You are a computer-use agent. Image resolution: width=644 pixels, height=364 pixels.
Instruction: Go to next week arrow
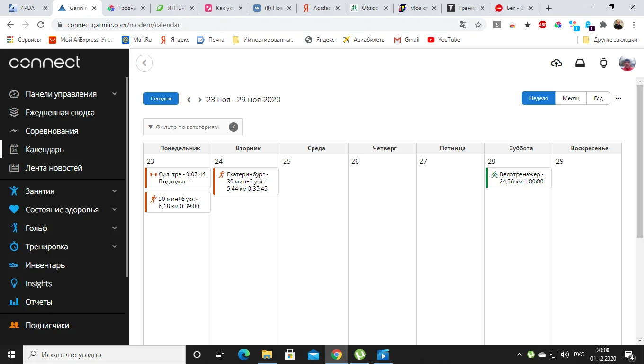coord(200,100)
